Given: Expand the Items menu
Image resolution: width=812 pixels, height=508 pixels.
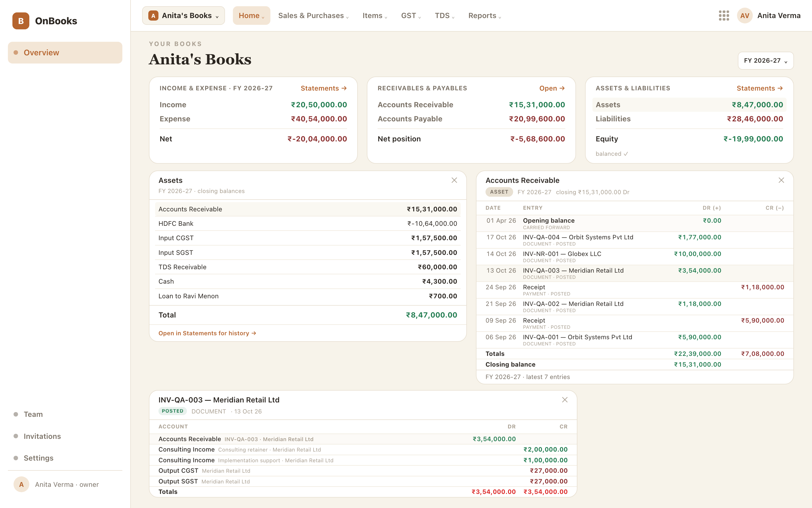Looking at the screenshot, I should (x=375, y=16).
